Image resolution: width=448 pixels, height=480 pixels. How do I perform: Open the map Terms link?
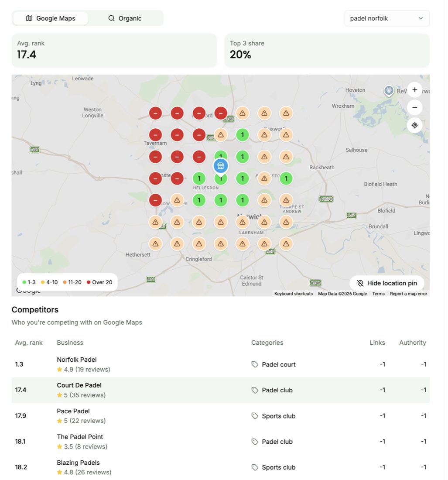point(378,294)
